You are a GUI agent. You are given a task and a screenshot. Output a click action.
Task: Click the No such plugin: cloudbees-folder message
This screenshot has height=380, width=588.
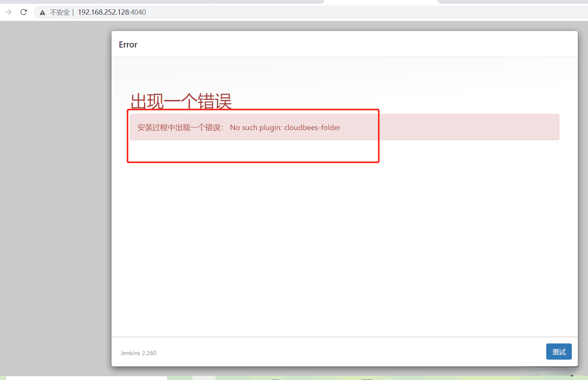[x=285, y=127]
